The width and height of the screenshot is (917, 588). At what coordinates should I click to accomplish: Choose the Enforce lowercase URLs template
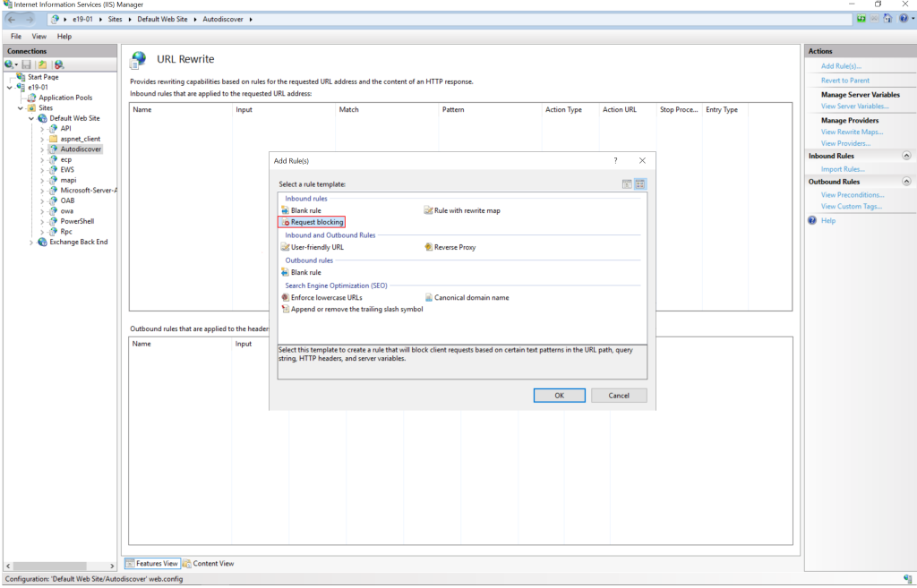[x=326, y=297]
